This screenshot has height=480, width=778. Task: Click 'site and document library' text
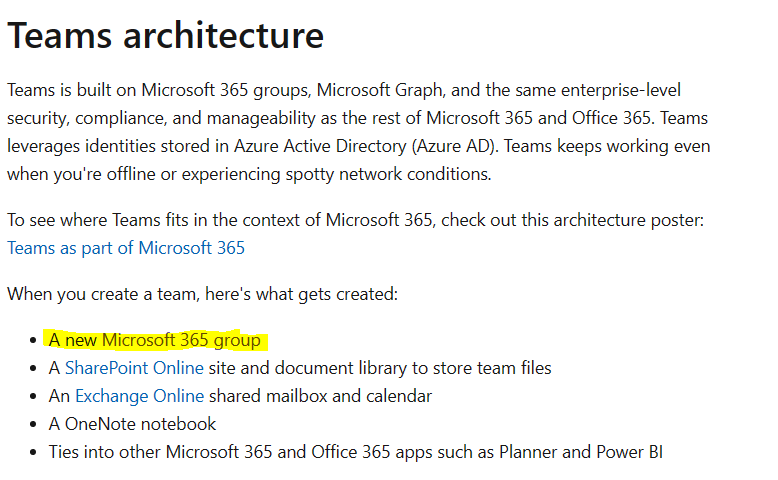pyautogui.click(x=306, y=368)
